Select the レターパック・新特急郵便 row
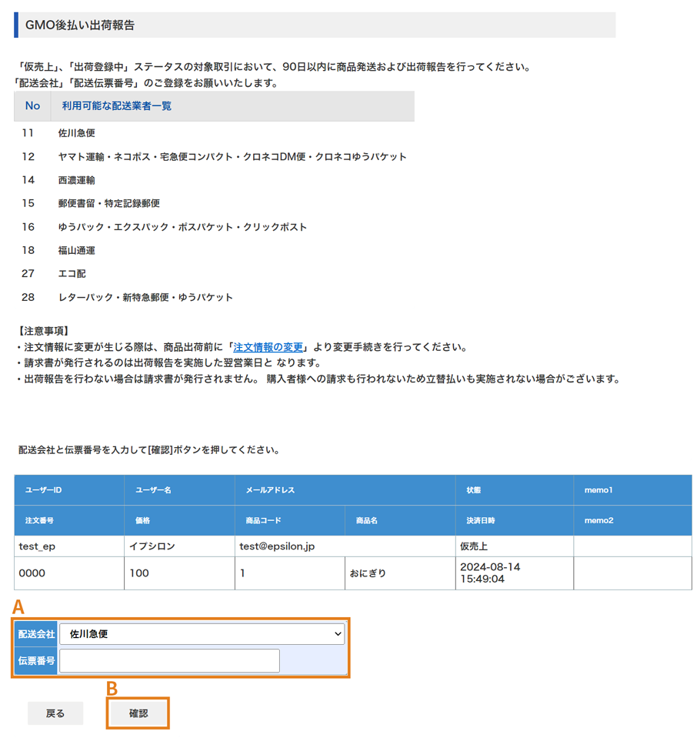The image size is (700, 748). 214,297
